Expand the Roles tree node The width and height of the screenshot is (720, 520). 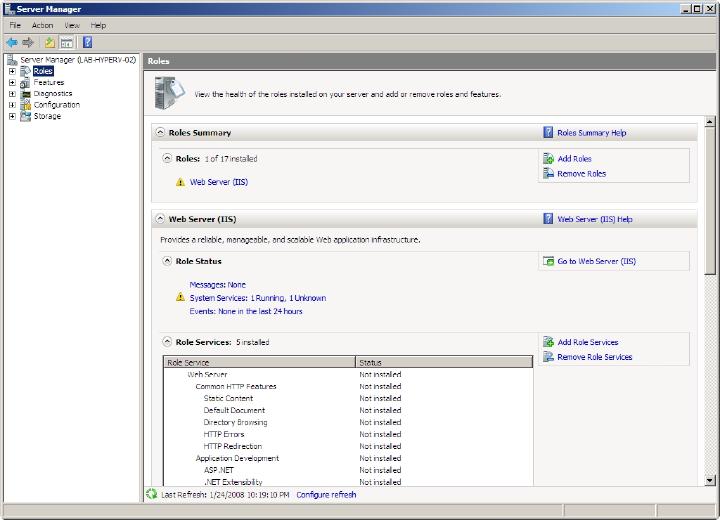12,71
